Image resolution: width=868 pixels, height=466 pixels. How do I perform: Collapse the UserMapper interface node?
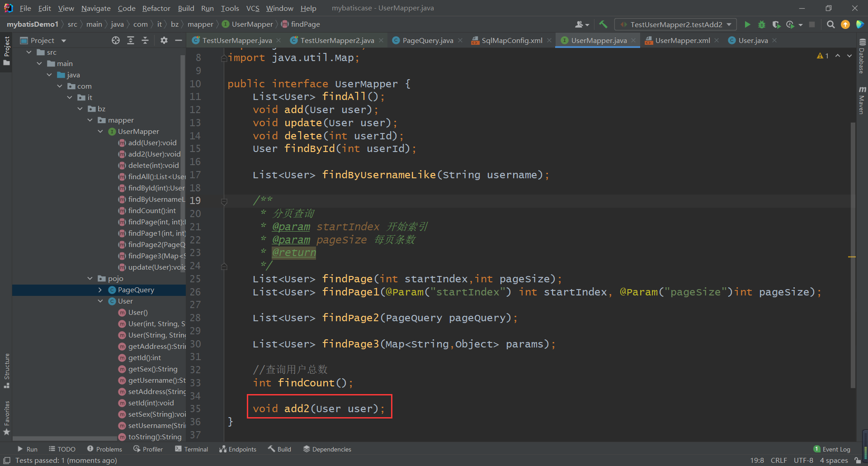point(100,132)
